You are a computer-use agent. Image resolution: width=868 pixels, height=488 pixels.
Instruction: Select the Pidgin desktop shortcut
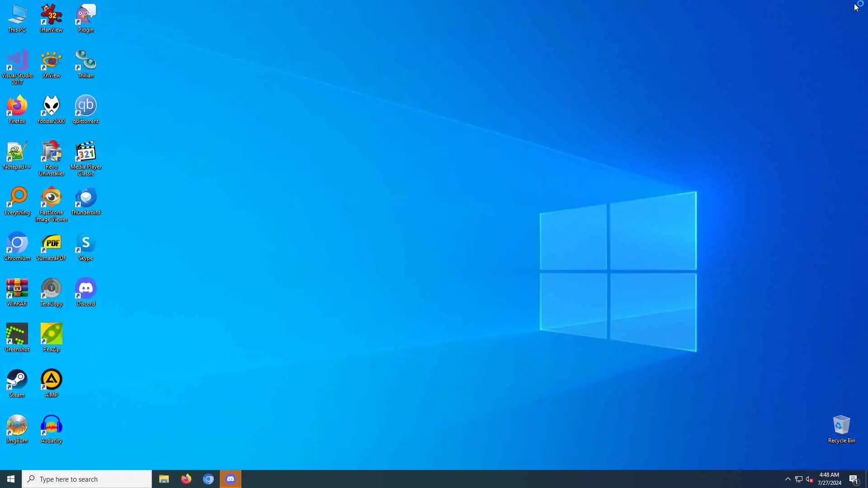(x=86, y=18)
